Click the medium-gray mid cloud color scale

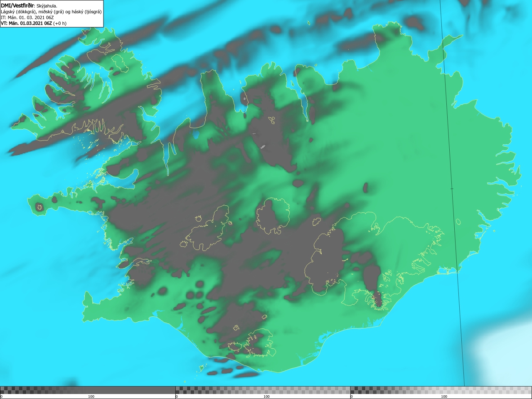click(x=263, y=390)
